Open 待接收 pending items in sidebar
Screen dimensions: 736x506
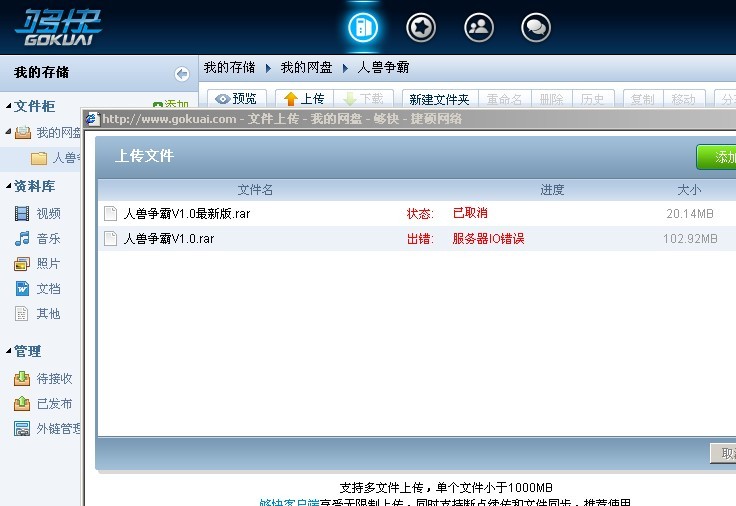click(x=54, y=379)
